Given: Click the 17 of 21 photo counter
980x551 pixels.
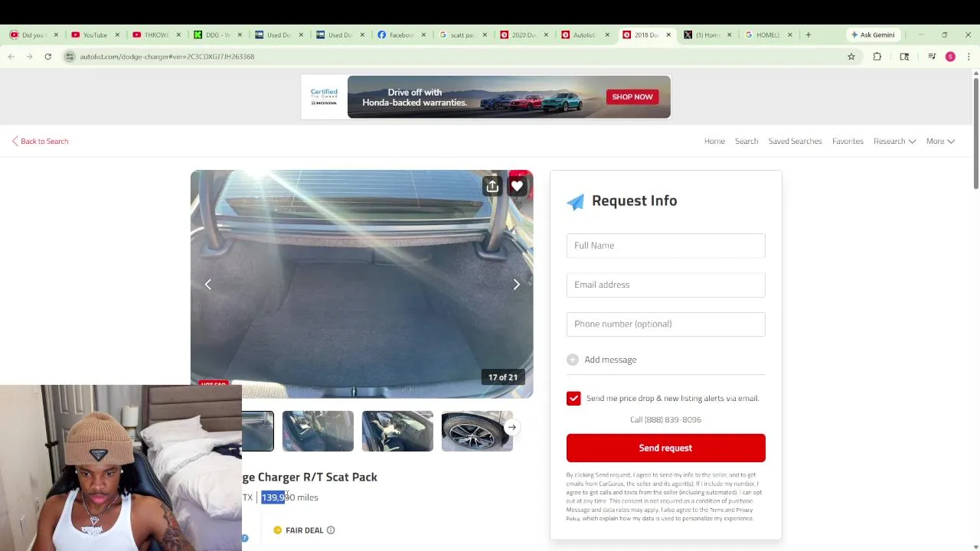Looking at the screenshot, I should [x=502, y=377].
